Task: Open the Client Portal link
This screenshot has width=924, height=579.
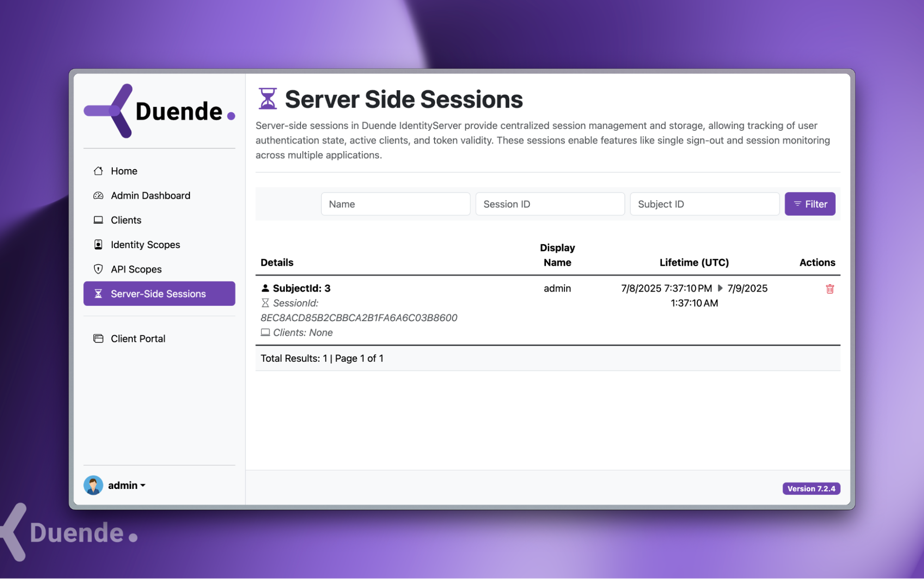Action: pyautogui.click(x=159, y=338)
